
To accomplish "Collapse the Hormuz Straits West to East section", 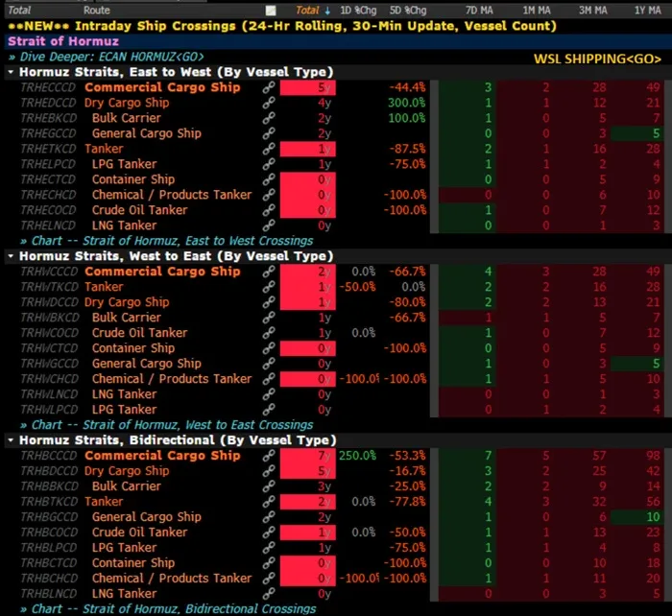I will (11, 256).
